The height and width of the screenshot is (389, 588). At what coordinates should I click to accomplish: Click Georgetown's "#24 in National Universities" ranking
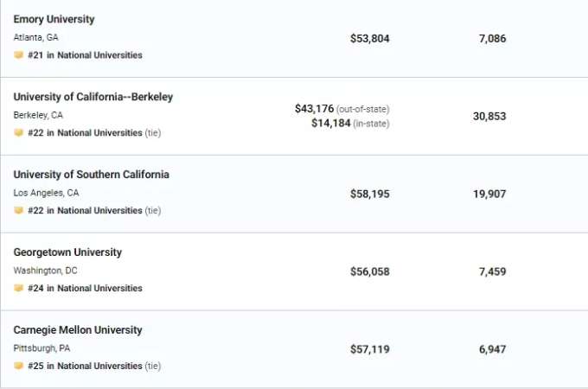pos(85,288)
